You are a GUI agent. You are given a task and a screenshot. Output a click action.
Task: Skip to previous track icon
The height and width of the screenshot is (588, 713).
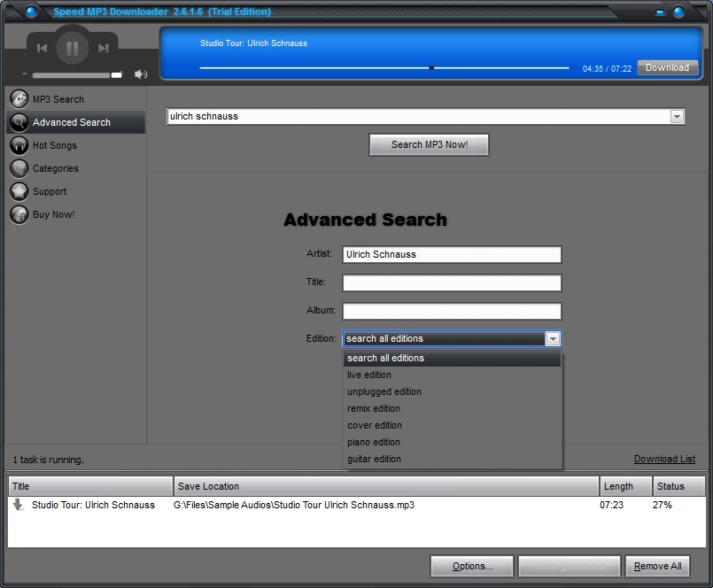point(43,49)
